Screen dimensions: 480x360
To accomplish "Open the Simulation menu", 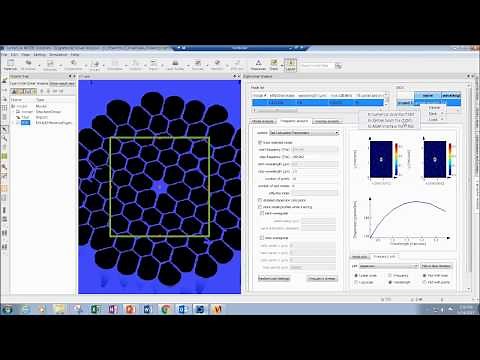I will click(x=58, y=55).
